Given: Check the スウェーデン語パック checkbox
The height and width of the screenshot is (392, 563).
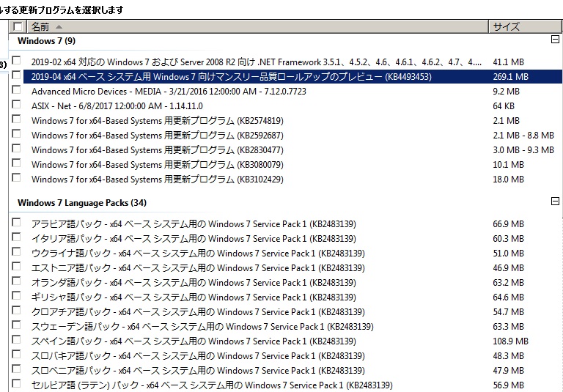Looking at the screenshot, I should tap(17, 325).
